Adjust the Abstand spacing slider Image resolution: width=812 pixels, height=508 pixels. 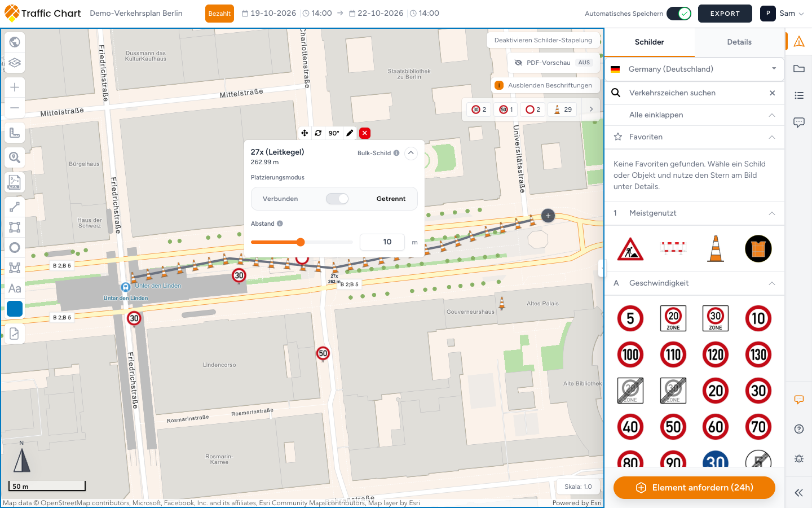coord(301,242)
